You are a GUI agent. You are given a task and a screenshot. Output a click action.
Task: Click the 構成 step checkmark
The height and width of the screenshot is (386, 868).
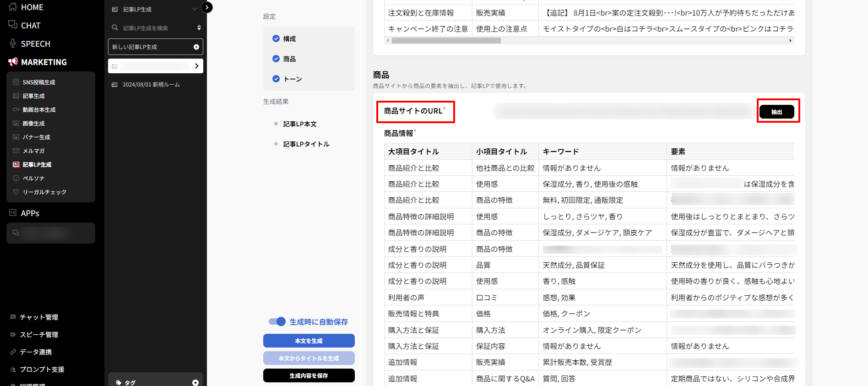(276, 39)
